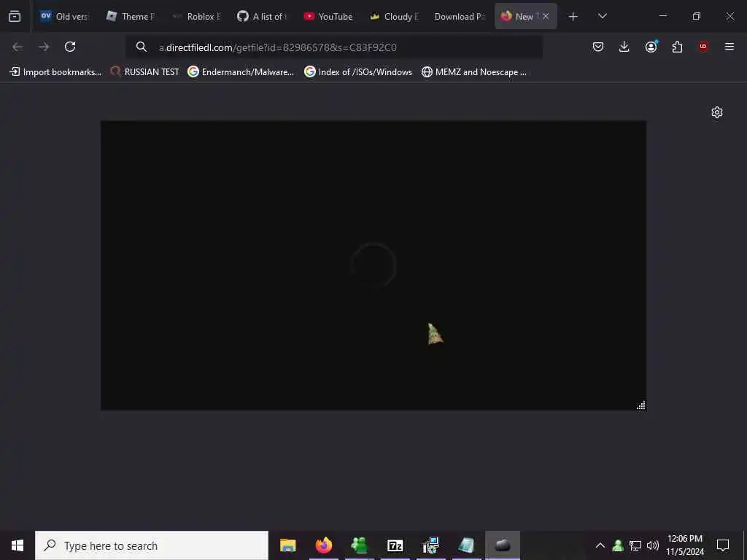The width and height of the screenshot is (747, 560).
Task: Switch to the Cloudy tab
Action: pos(395,16)
